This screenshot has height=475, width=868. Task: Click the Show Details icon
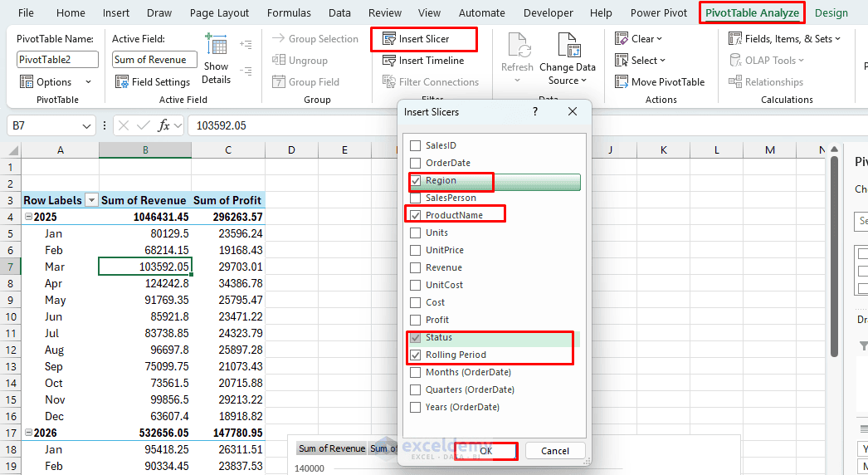tap(216, 46)
